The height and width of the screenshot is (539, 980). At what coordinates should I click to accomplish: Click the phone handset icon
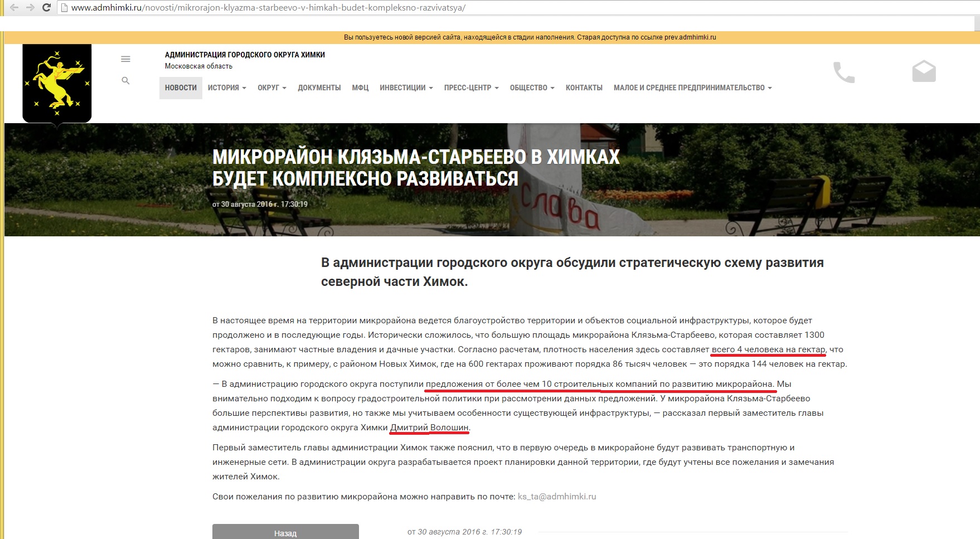843,72
